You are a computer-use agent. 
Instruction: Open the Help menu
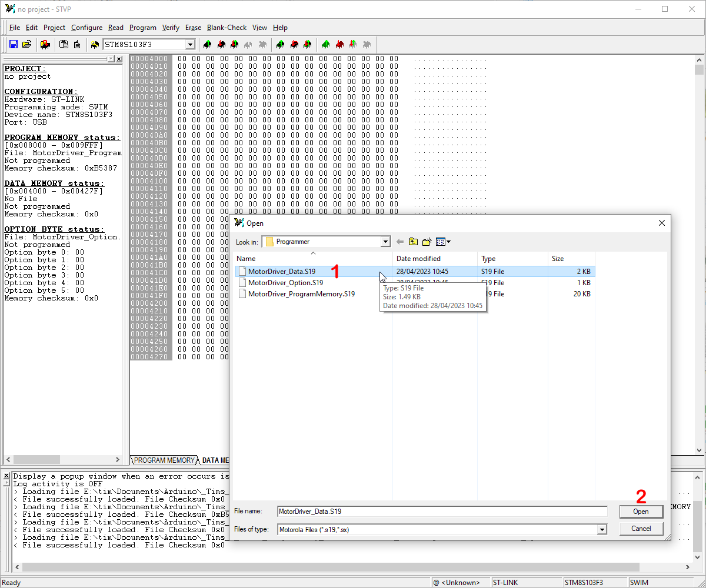(280, 28)
